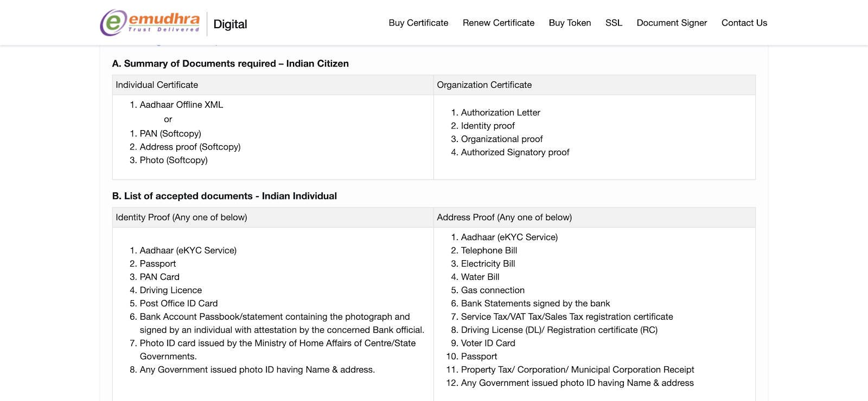Click the emudhra logo icon
This screenshot has width=868, height=401.
point(150,23)
